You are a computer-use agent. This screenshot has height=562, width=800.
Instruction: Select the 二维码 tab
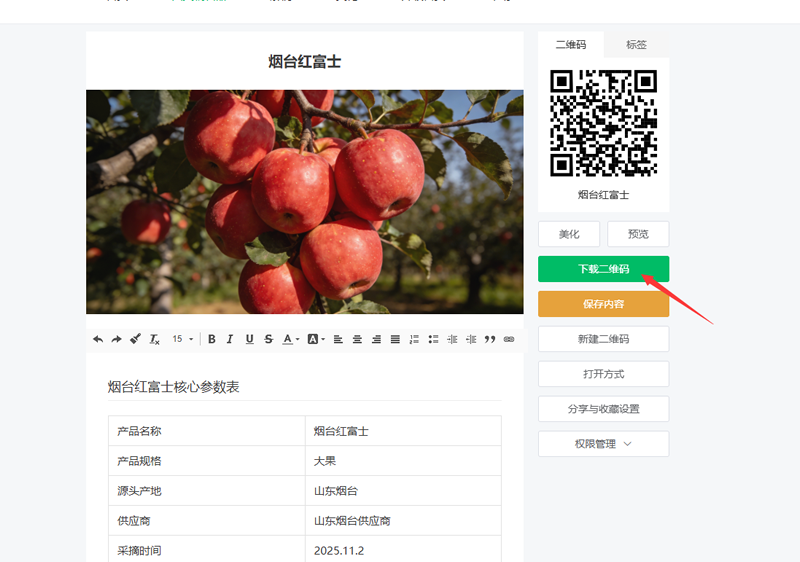pyautogui.click(x=571, y=44)
